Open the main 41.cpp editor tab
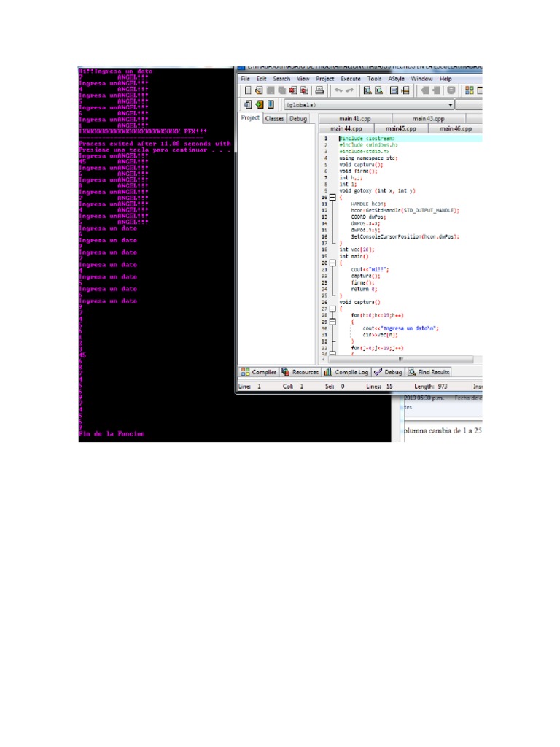Screen dimensions: 560x747 pos(355,119)
